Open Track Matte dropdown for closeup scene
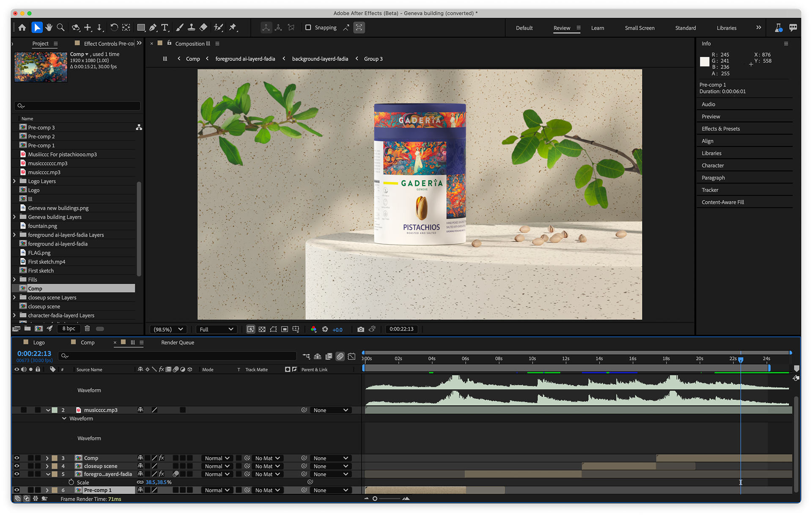 268,466
